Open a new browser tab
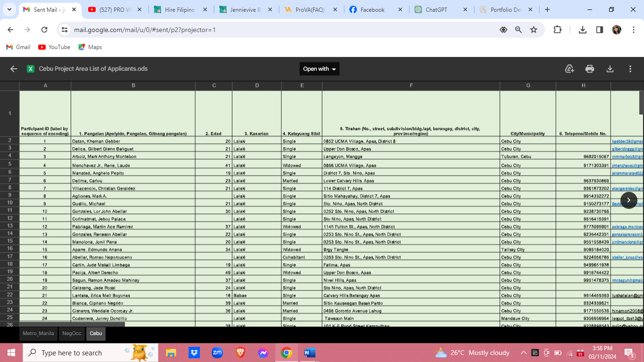This screenshot has width=644, height=362. pos(547,9)
